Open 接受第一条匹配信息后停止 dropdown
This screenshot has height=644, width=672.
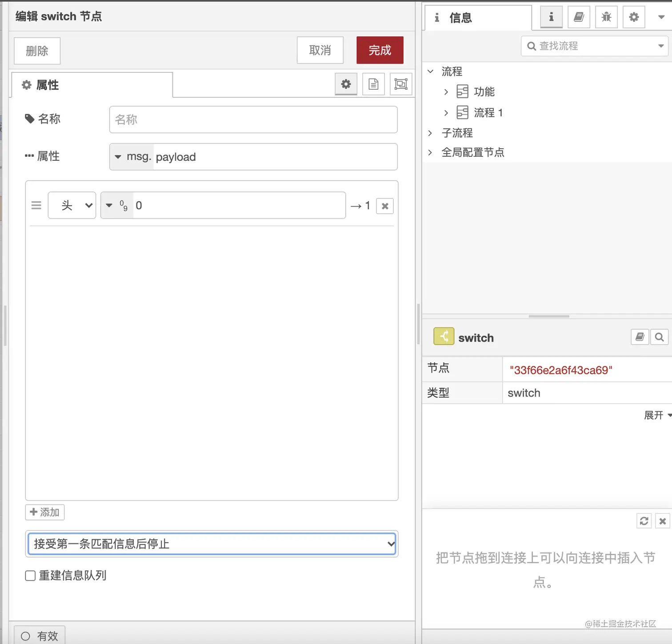[x=212, y=544]
